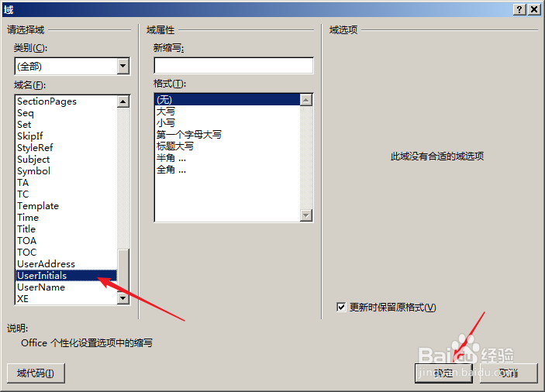Click the format list scroll-down arrow
The height and width of the screenshot is (392, 545).
tap(306, 215)
